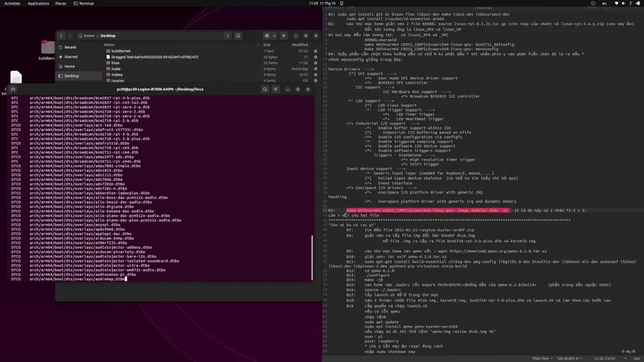Go back in the Files window
Viewport: 644px width, 362px height.
click(61, 36)
